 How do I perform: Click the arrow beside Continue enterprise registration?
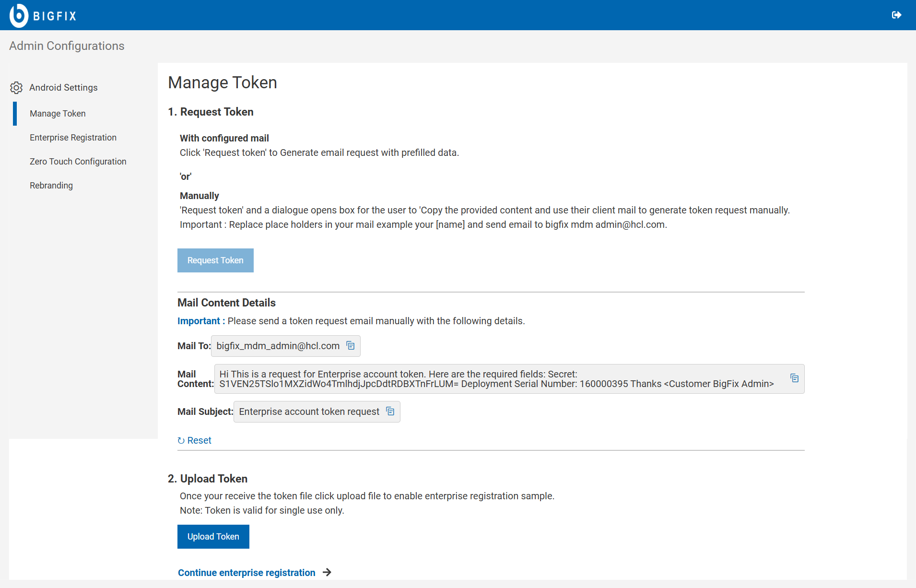pyautogui.click(x=327, y=572)
